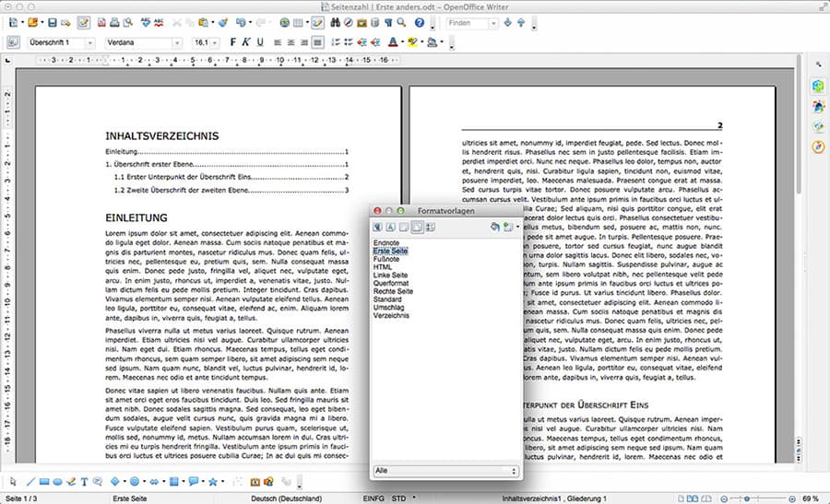Click the Paste clipboard icon
This screenshot has height=504, width=830.
[203, 23]
